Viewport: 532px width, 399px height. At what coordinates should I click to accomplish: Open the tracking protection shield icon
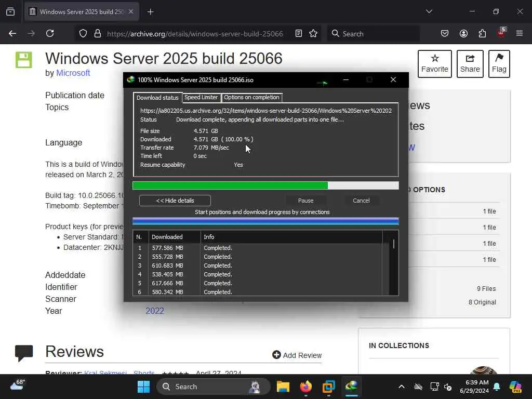tap(83, 33)
